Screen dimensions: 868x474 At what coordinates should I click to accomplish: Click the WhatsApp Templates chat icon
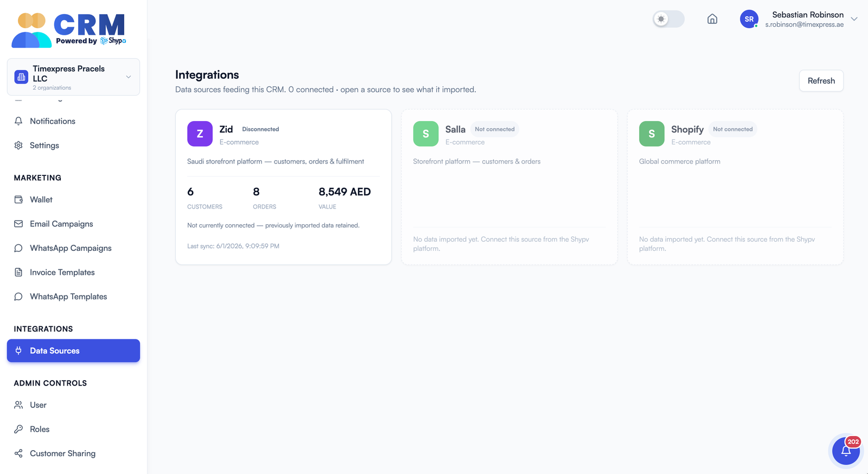coord(18,296)
